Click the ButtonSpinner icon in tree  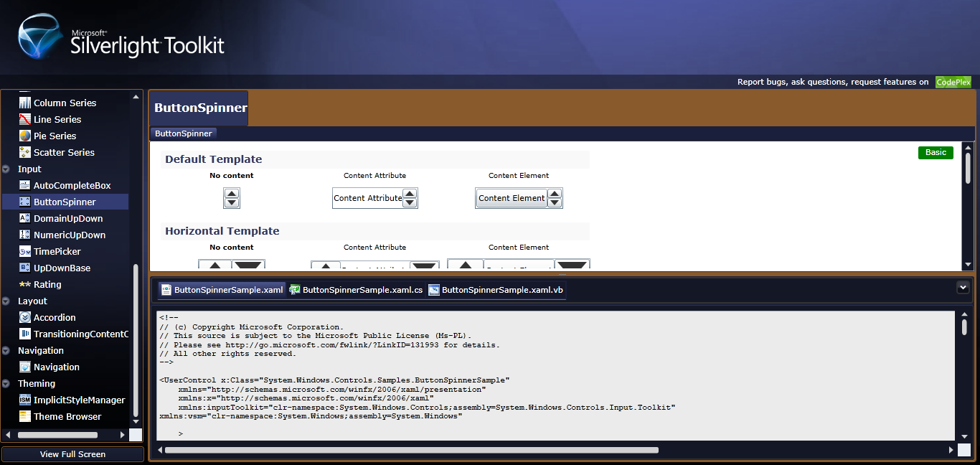click(25, 202)
